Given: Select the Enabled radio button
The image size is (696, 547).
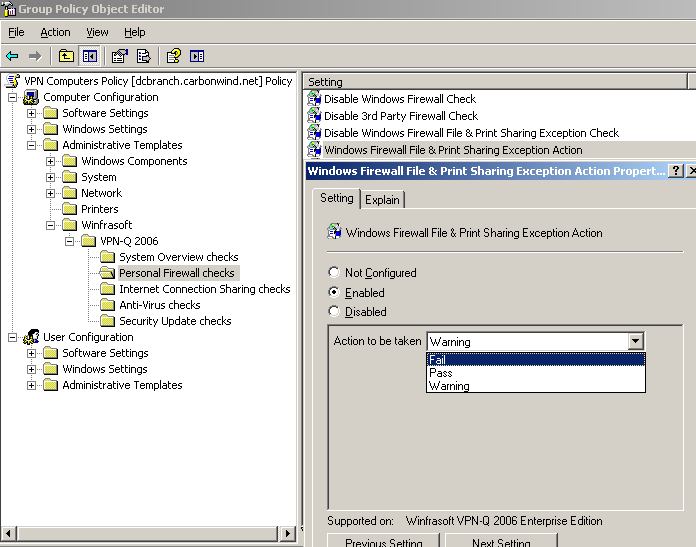Looking at the screenshot, I should click(x=334, y=292).
